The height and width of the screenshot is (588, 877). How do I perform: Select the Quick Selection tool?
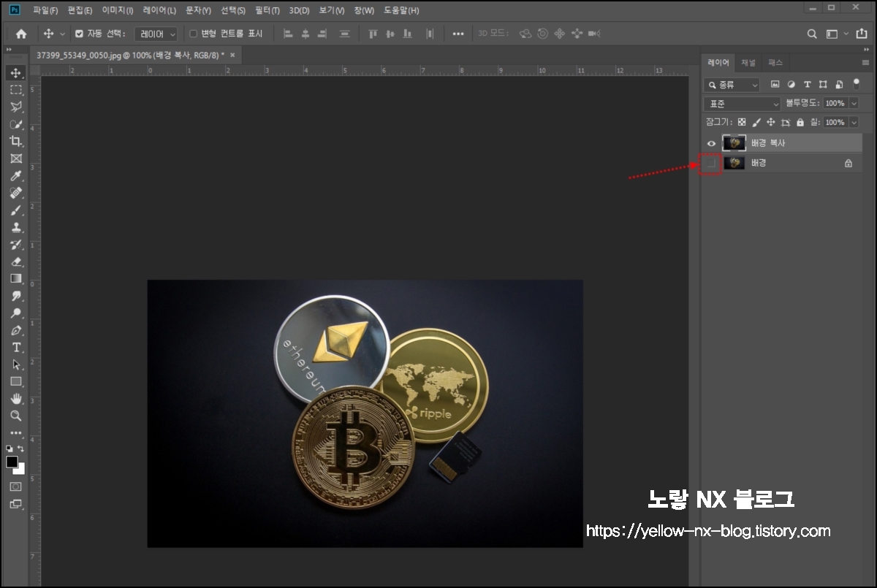(x=16, y=124)
